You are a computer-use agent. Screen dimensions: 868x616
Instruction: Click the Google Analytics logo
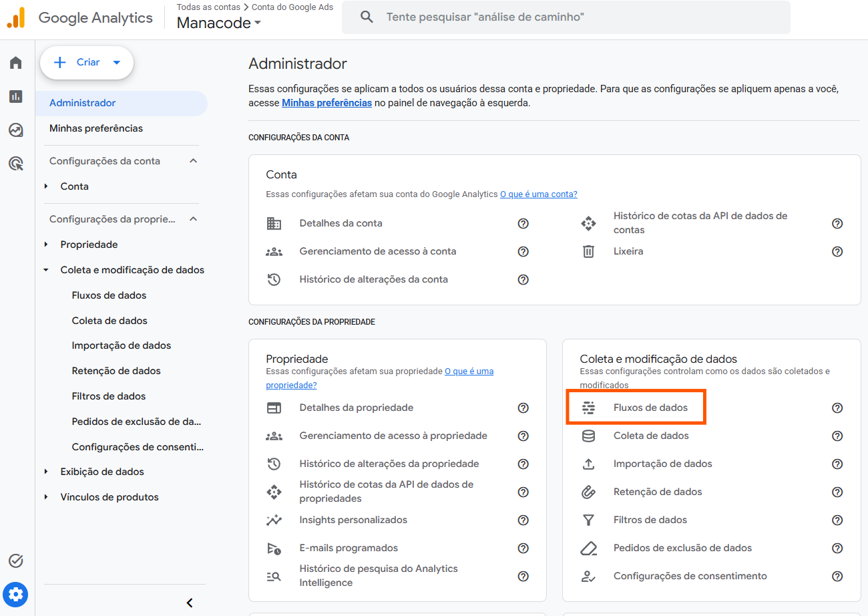point(16,17)
